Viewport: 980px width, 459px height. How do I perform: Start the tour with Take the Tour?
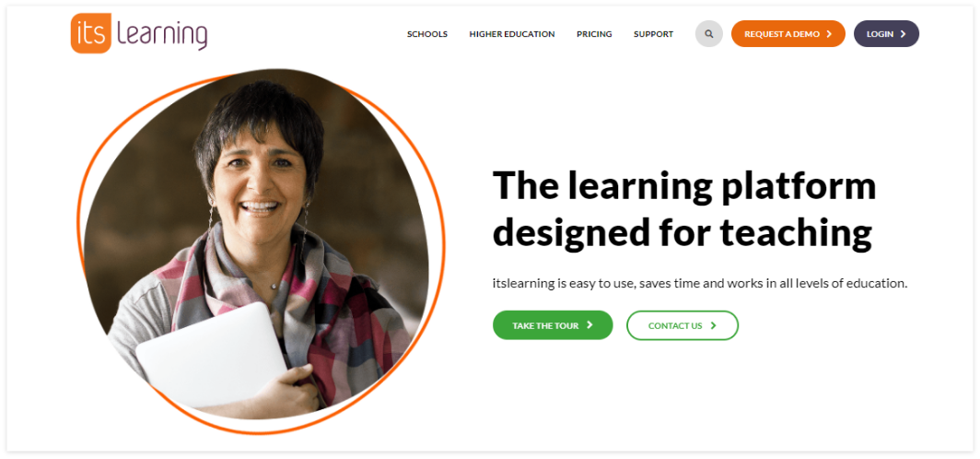553,325
